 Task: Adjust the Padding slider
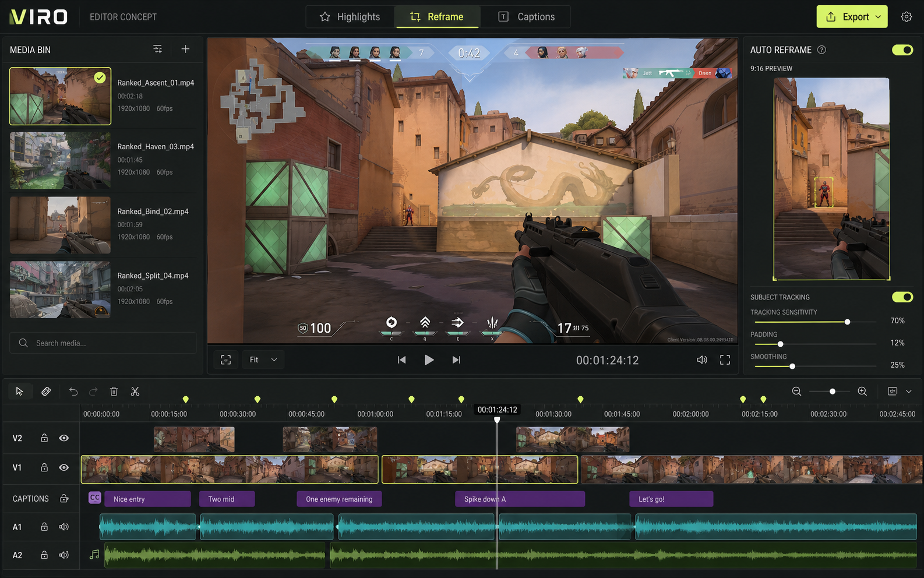point(781,344)
